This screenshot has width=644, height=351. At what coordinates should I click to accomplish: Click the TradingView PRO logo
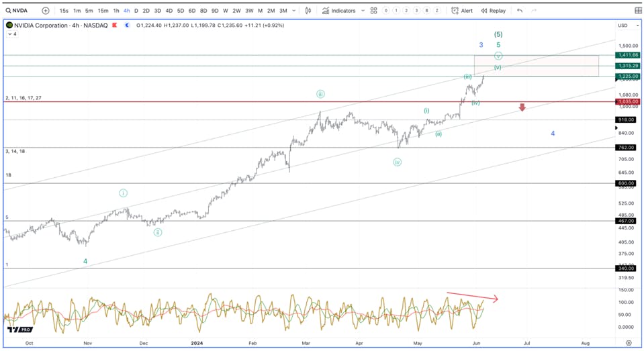(19, 330)
